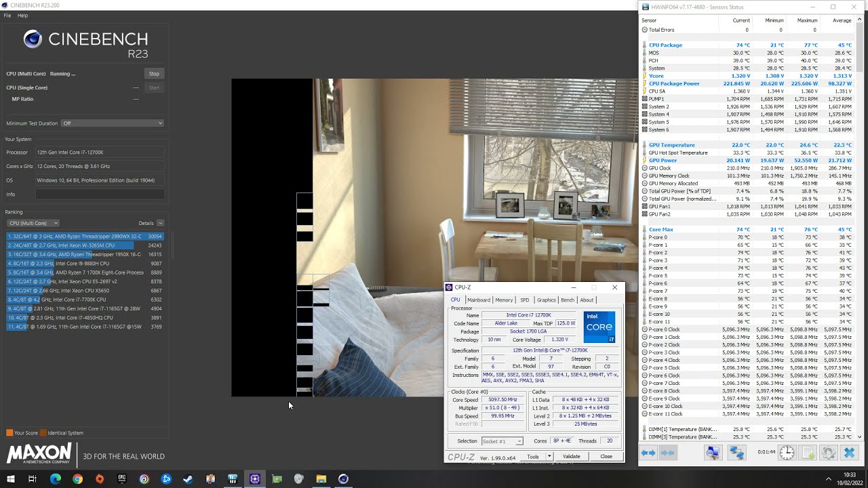Switch to Graphics tab in CPU-Z
The height and width of the screenshot is (488, 868).
coord(546,300)
